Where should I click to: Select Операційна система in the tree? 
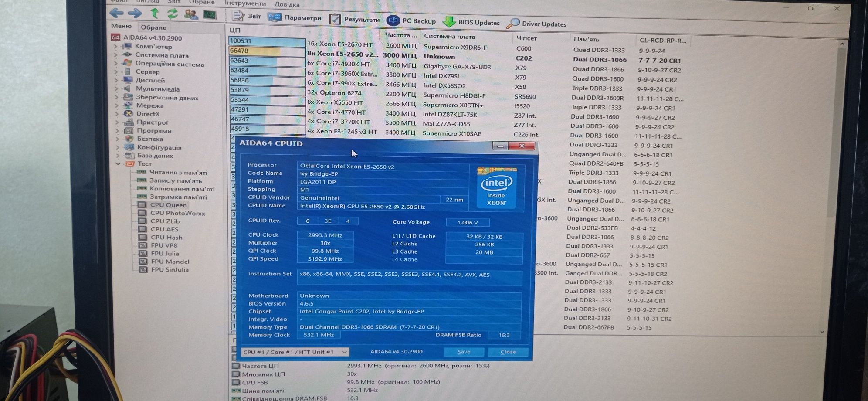click(x=169, y=64)
